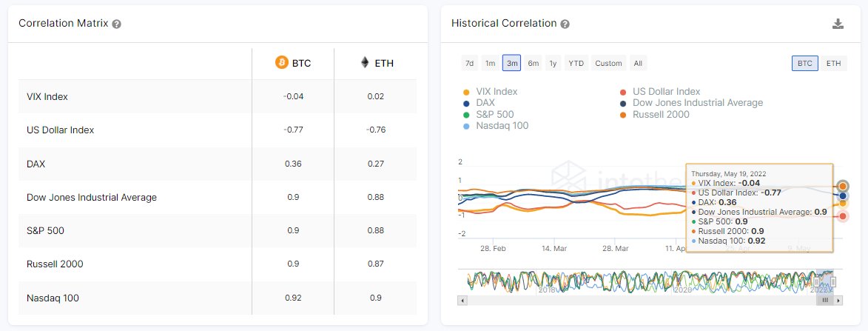This screenshot has width=868, height=331.
Task: Click the 14. Mar x-axis date label
Action: pyautogui.click(x=554, y=249)
